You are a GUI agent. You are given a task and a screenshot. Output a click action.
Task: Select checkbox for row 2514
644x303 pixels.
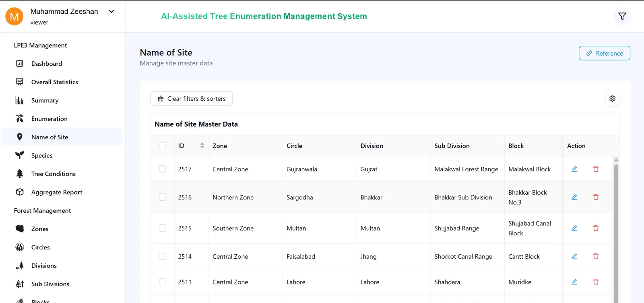163,256
